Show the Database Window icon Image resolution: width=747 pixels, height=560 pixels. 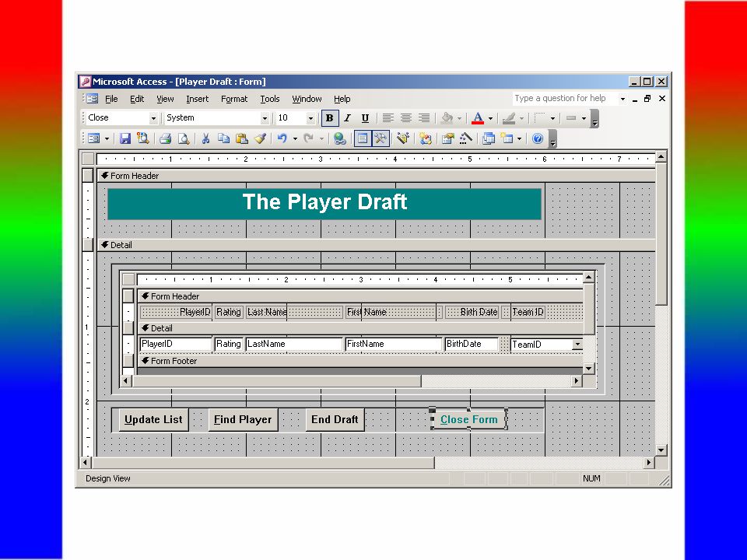tap(489, 138)
